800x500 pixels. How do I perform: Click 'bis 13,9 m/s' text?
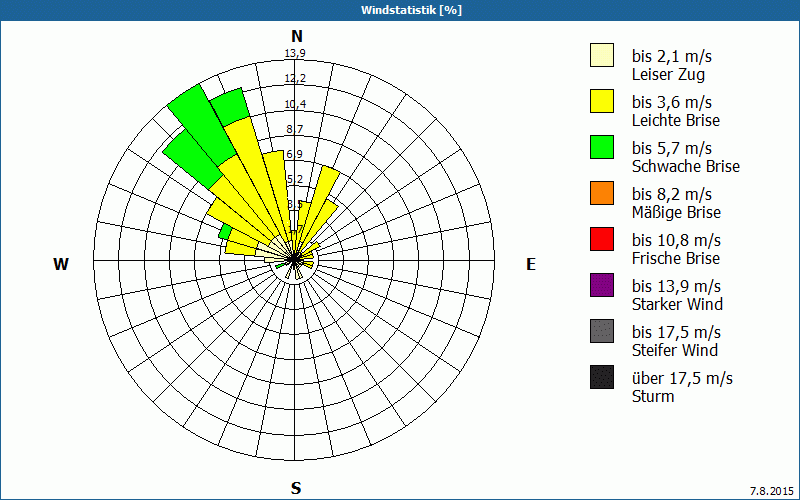click(676, 286)
